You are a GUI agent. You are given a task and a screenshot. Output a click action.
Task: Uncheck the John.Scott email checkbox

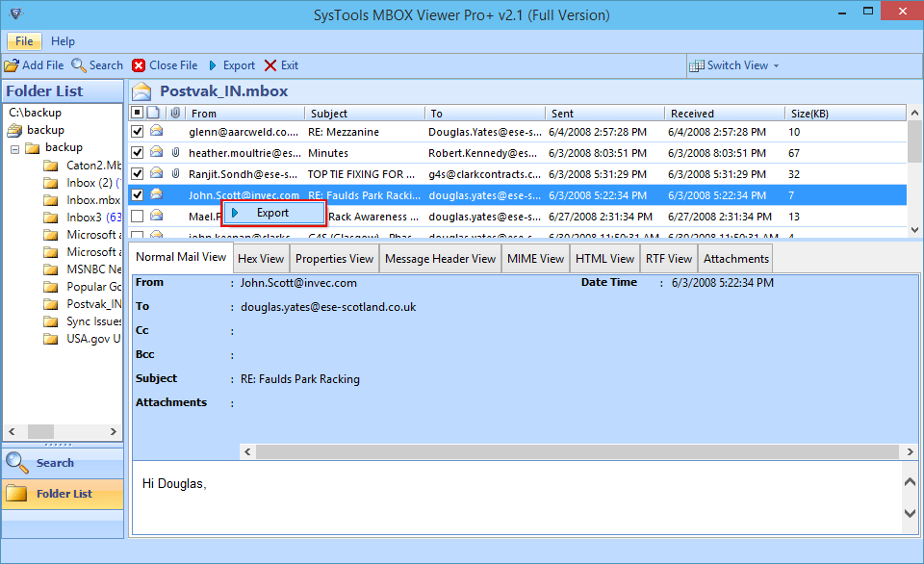(138, 194)
